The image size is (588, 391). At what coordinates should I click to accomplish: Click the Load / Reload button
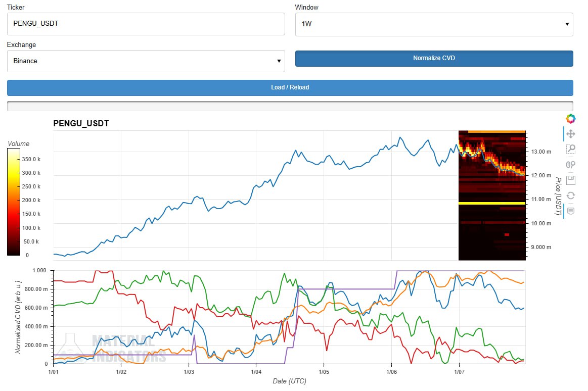290,87
